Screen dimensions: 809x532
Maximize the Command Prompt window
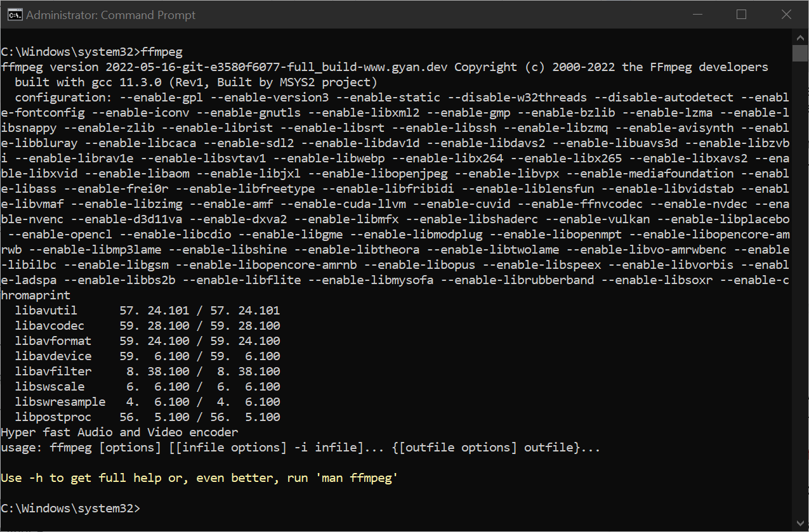click(741, 15)
